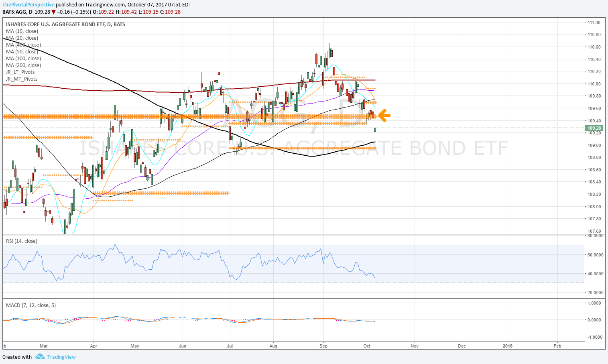Click the Oct label on time axis

click(366, 346)
